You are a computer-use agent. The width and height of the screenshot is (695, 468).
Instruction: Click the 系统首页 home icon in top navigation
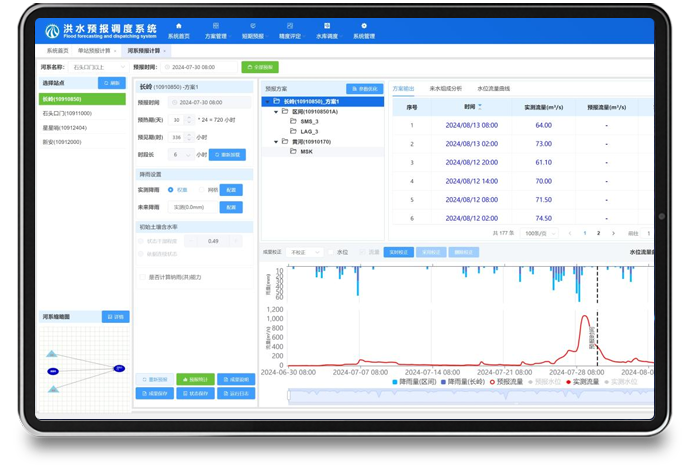pyautogui.click(x=178, y=25)
